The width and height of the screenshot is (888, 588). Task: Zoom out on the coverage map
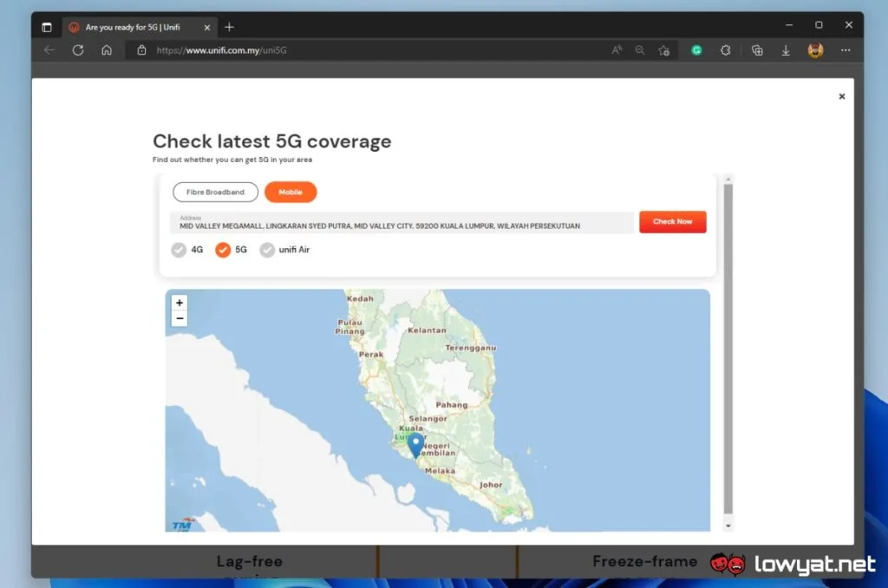pyautogui.click(x=180, y=319)
